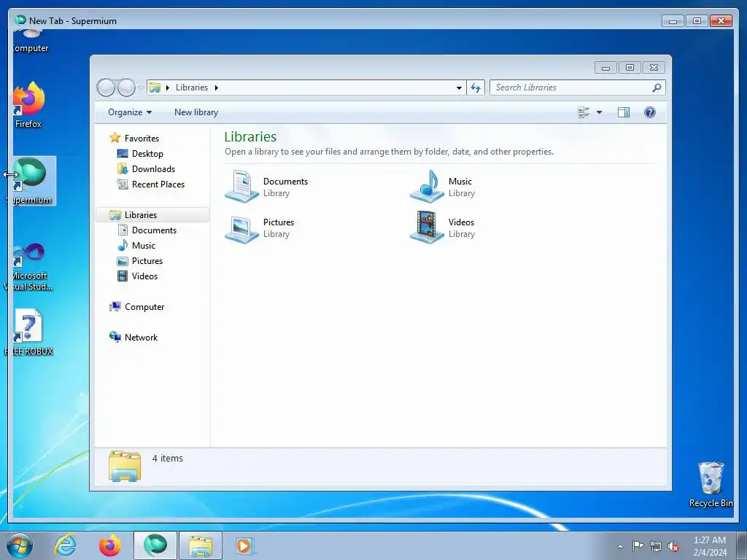Screen dimensions: 747x560
Task: Click the Explorer Forward navigation button
Action: point(126,87)
